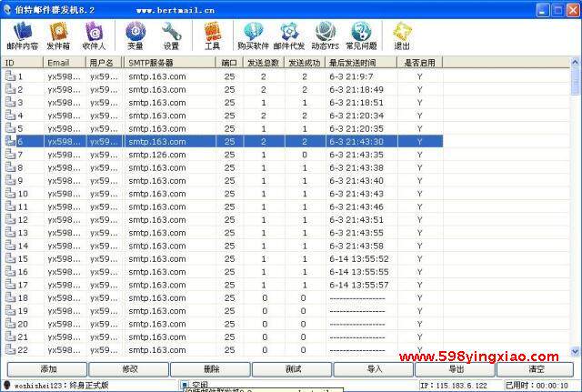Viewport: 582px width, 392px height.
Task: Click the mailbox icon of row 15
Action: tap(10, 258)
